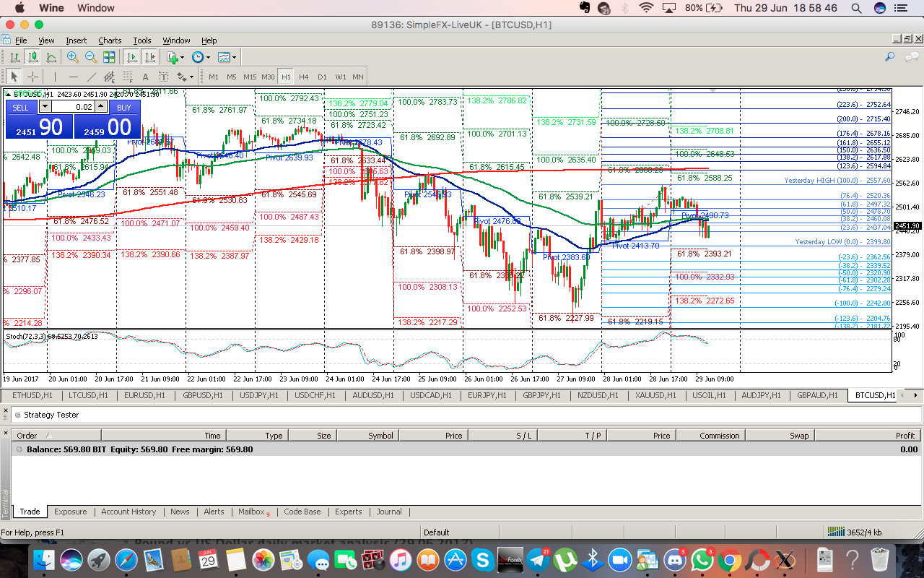Select the arrows objects tool
924x578 pixels.
[x=181, y=77]
